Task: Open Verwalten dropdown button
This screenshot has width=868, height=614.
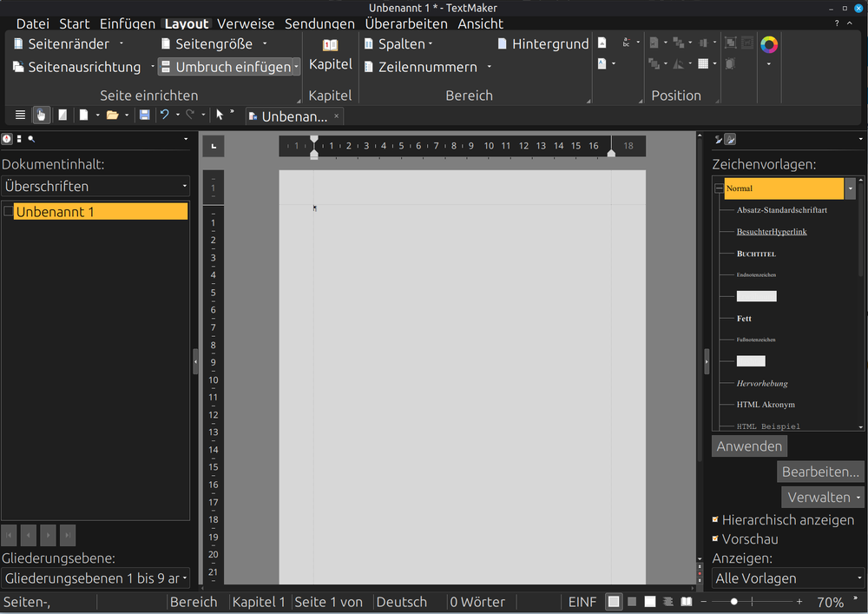Action: tap(823, 497)
